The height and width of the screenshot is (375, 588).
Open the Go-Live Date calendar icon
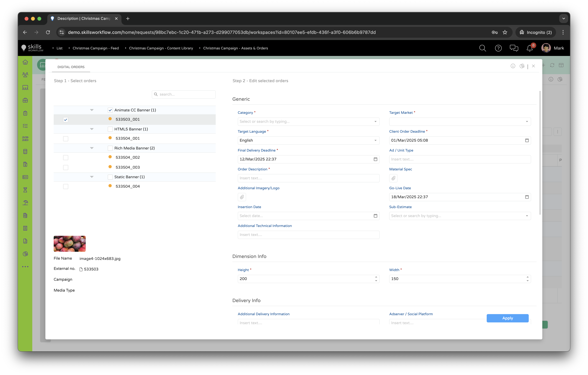pos(527,197)
